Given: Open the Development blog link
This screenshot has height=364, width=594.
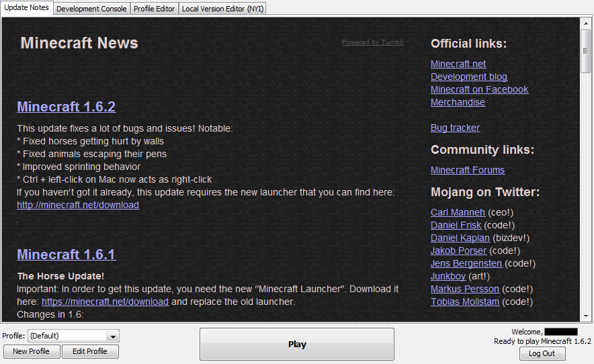Looking at the screenshot, I should [469, 77].
